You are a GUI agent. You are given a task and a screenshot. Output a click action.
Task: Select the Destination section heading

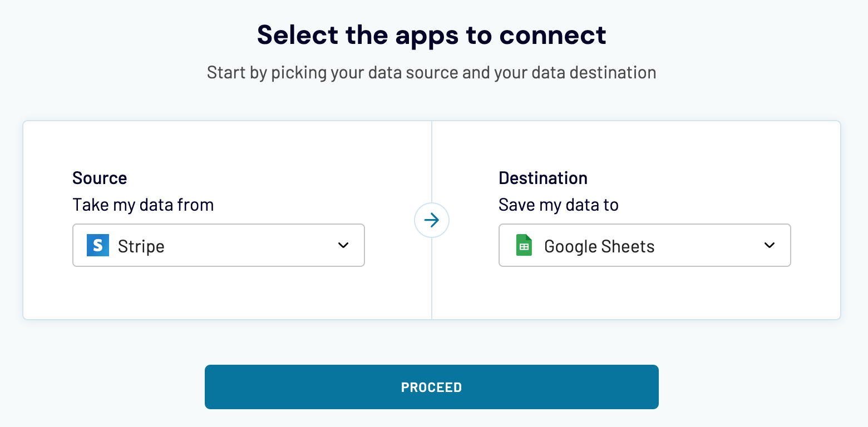(x=542, y=178)
